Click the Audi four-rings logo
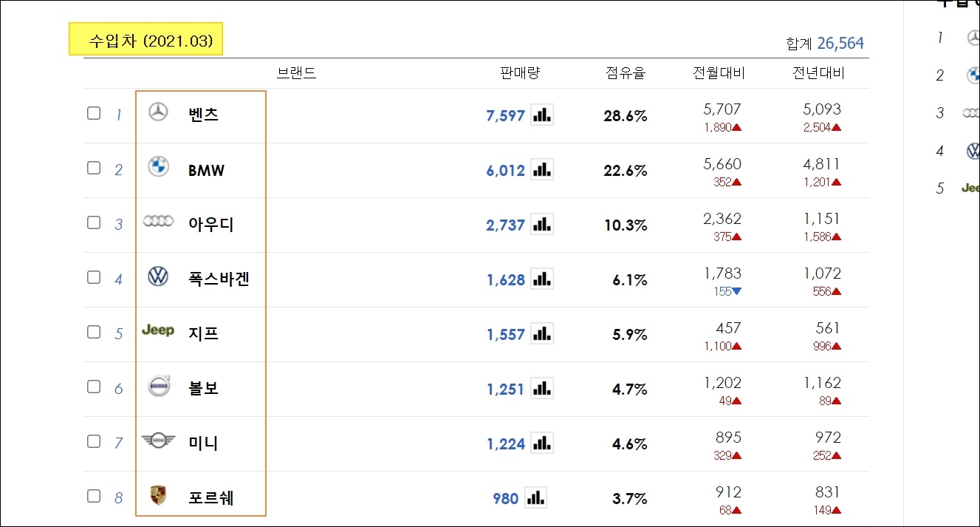The height and width of the screenshot is (527, 980). (x=158, y=221)
